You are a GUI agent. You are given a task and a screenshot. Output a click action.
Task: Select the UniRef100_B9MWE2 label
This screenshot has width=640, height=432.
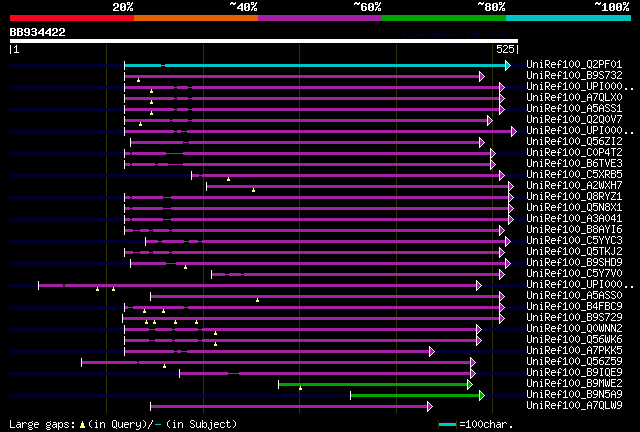point(574,384)
